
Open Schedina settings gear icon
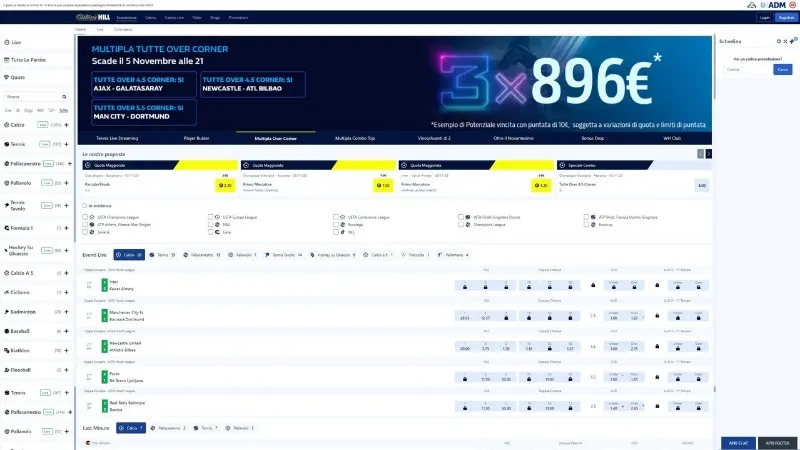point(779,41)
